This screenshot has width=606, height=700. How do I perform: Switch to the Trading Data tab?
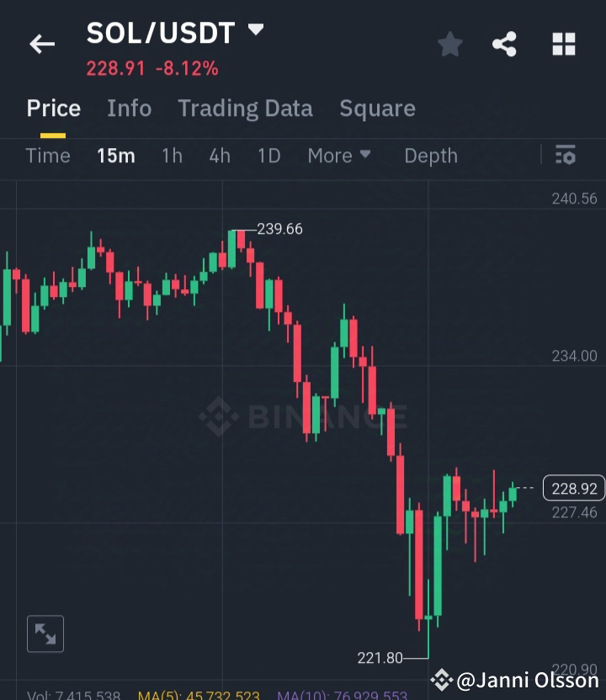[245, 108]
